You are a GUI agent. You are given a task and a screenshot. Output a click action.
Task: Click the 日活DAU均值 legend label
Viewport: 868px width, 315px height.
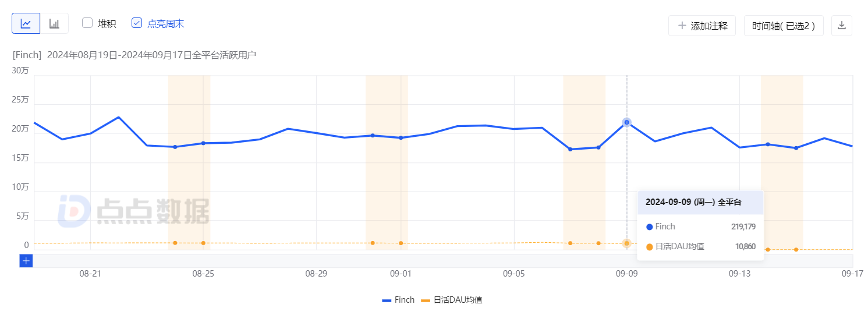coord(458,300)
